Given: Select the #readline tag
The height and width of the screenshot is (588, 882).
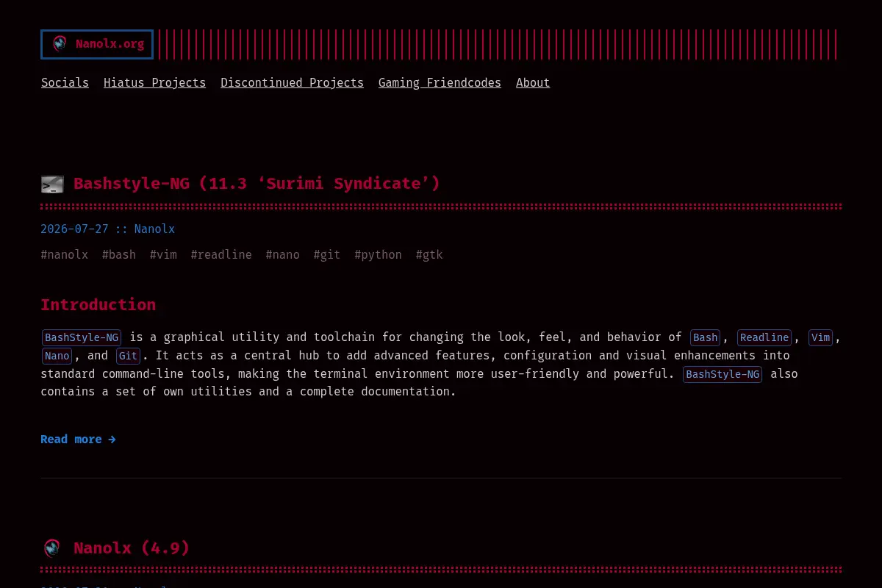Looking at the screenshot, I should coord(221,254).
